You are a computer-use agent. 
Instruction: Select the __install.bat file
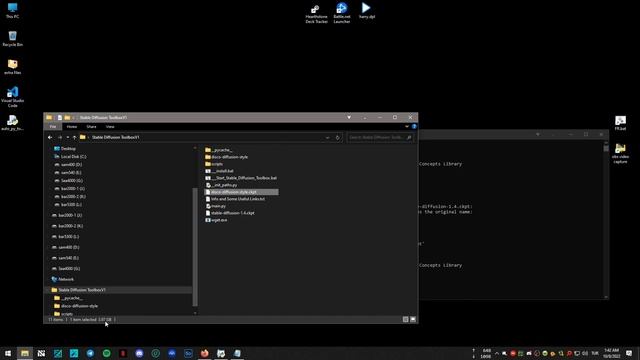point(219,171)
